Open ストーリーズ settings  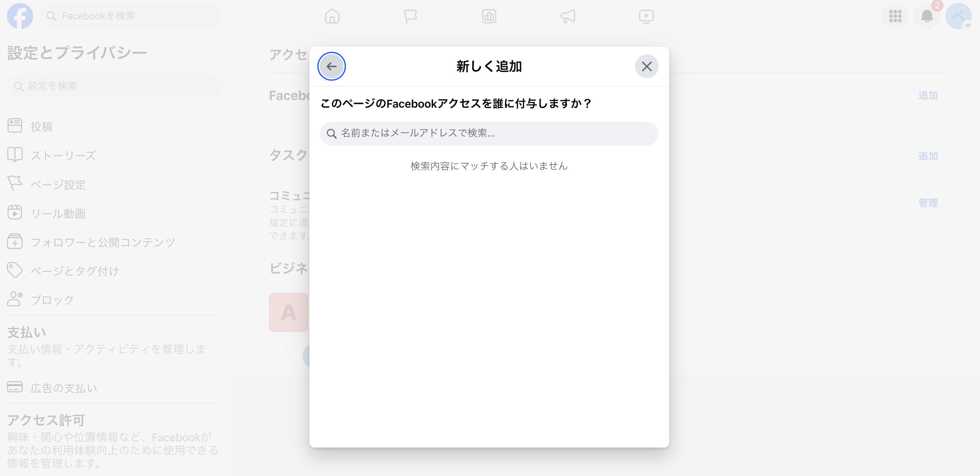tap(63, 154)
